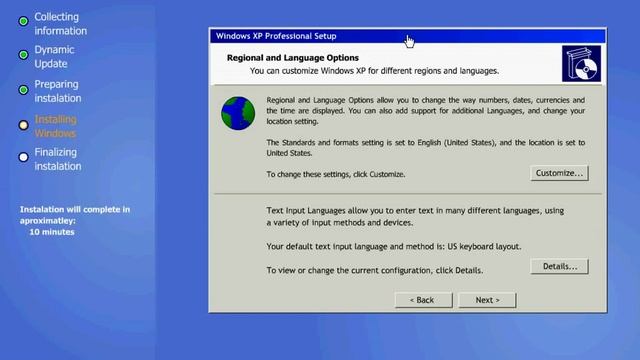The height and width of the screenshot is (360, 640).
Task: Select the Finalizing instalation label
Action: pyautogui.click(x=58, y=159)
